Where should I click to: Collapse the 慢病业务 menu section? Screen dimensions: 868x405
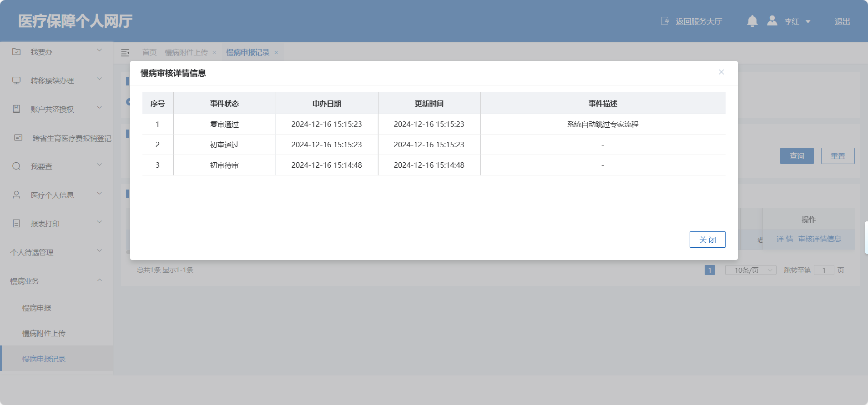99,280
